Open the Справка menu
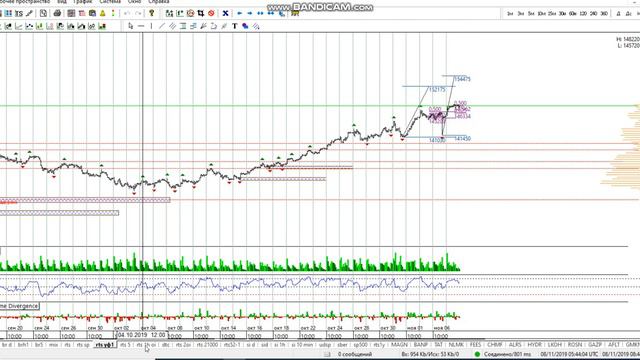 [x=158, y=2]
